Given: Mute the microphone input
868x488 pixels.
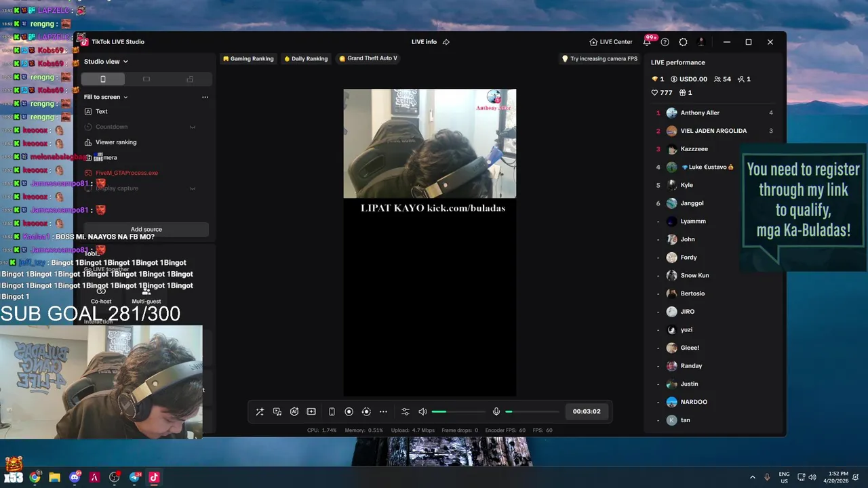Looking at the screenshot, I should (496, 411).
